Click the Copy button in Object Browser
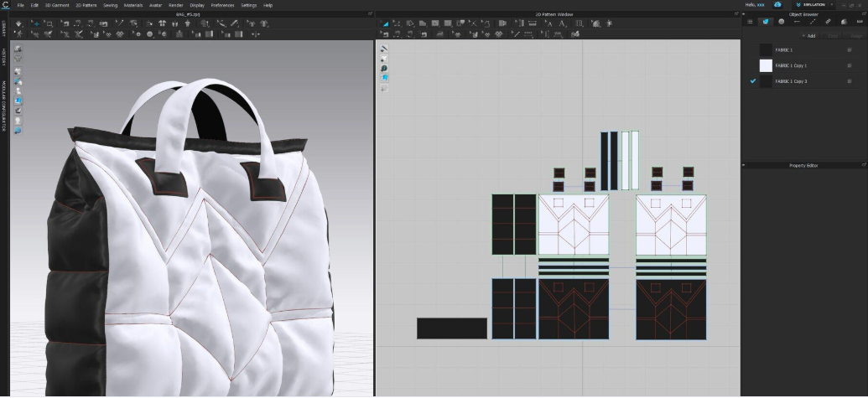 [x=833, y=36]
